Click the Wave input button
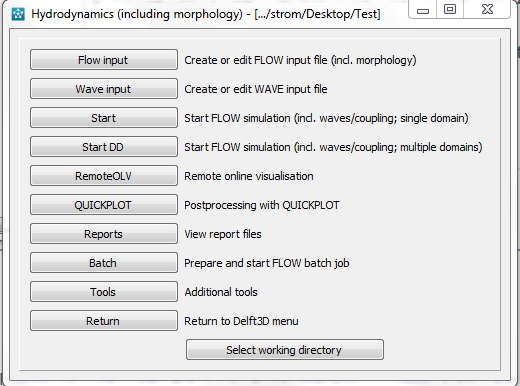Viewport: 520px width, 386px height. pos(104,89)
